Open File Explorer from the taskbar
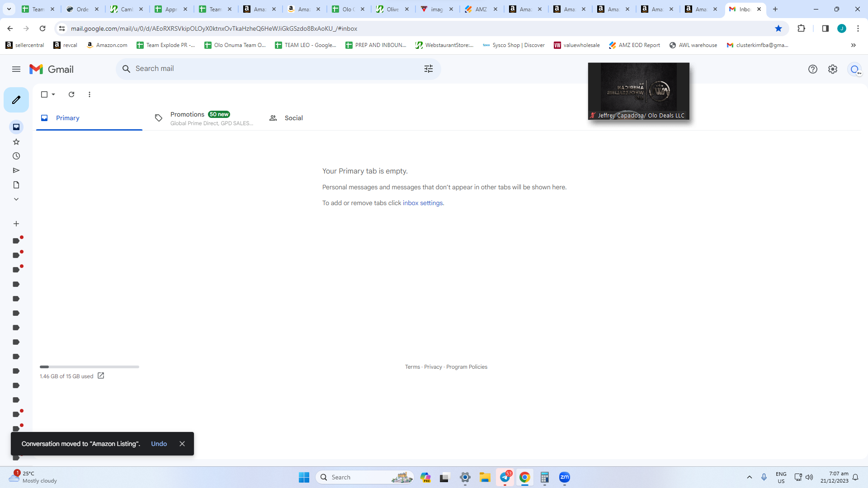The height and width of the screenshot is (488, 868). coord(485,477)
